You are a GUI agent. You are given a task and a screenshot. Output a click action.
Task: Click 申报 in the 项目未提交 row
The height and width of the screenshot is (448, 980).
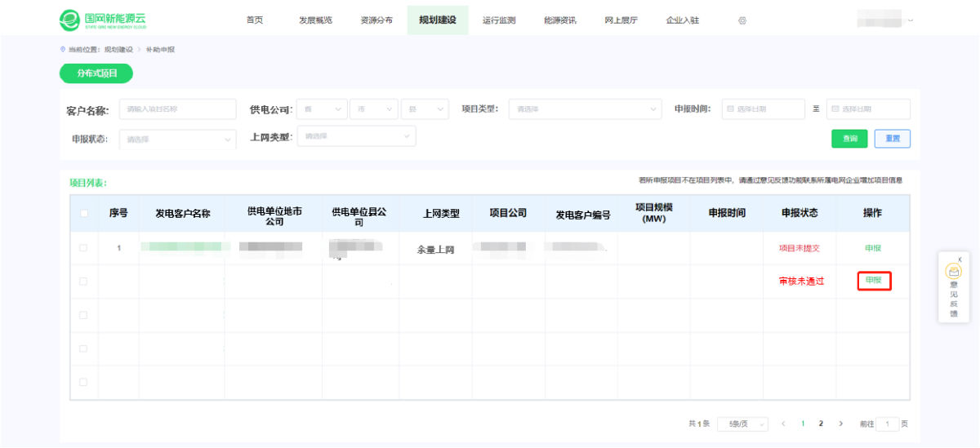coord(873,248)
